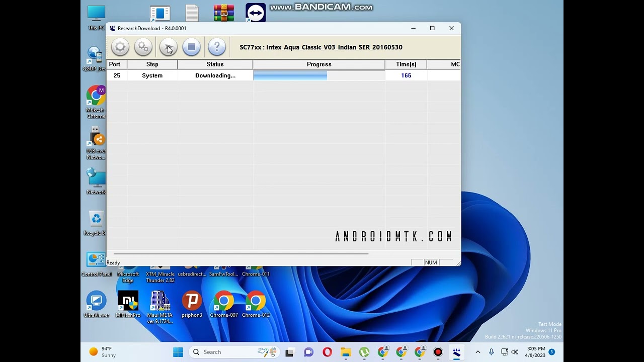Screen dimensions: 644x362
Task: Open the QGDP desktop shortcut
Action: click(95, 59)
